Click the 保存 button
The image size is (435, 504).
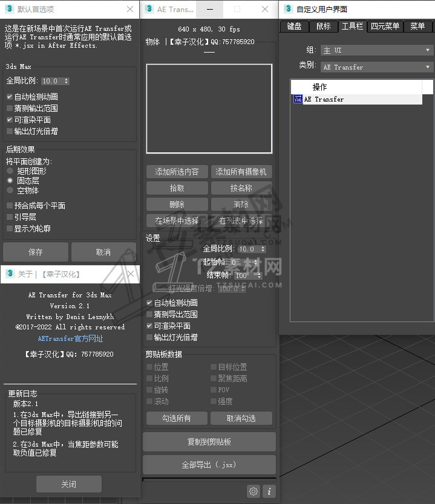35,252
